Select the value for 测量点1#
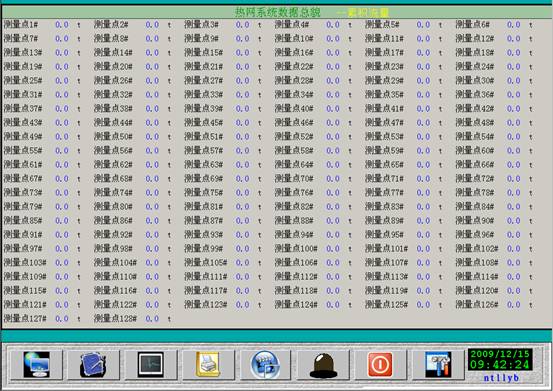This screenshot has width=553, height=391. tap(62, 25)
